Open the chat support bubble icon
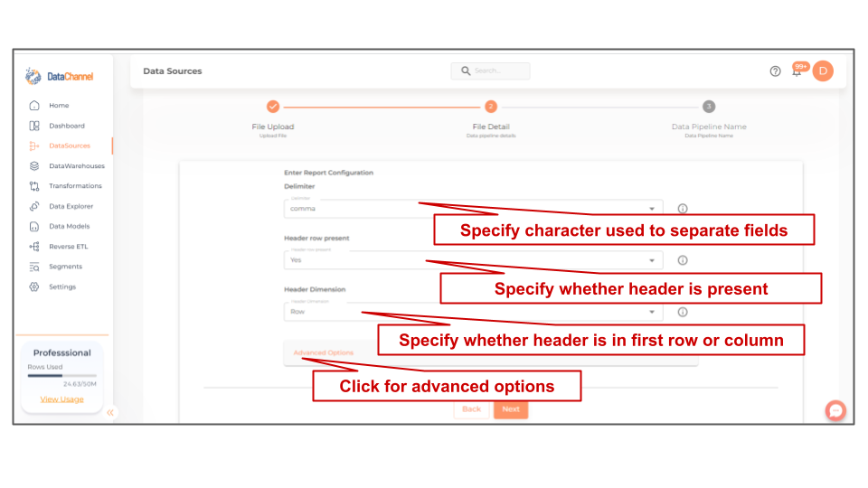This screenshot has height=488, width=868. coord(835,410)
